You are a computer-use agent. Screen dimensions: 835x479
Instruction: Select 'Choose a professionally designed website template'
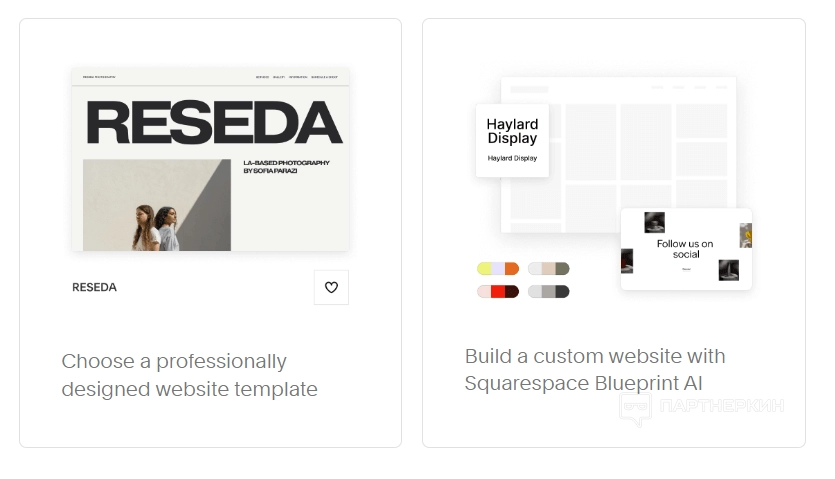190,375
